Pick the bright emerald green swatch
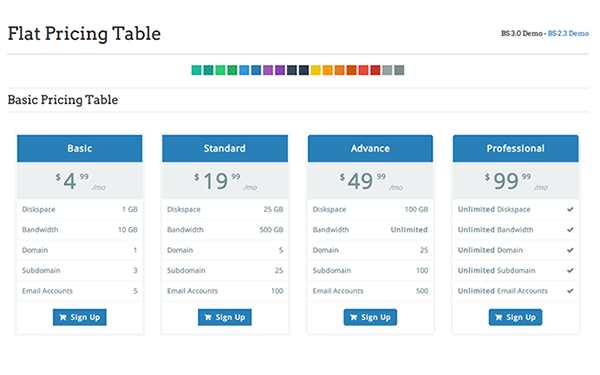The width and height of the screenshot is (600, 375). click(x=220, y=70)
